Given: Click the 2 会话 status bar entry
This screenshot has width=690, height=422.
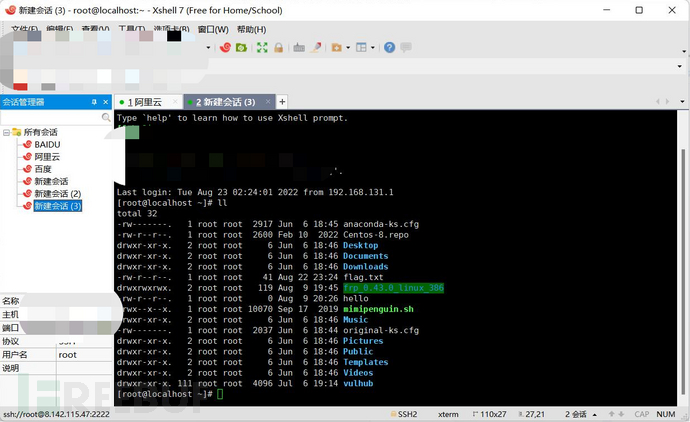Looking at the screenshot, I should point(576,415).
